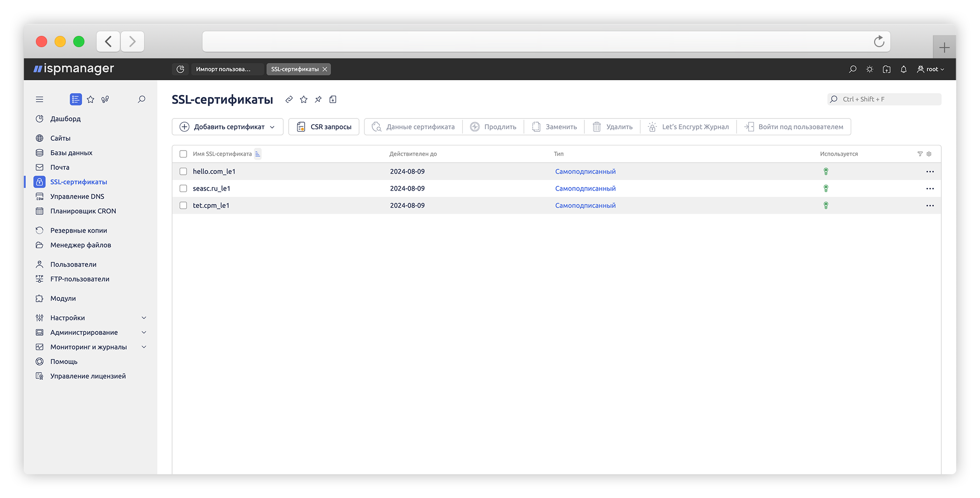Check the tet.cpm_le1 row checkbox
The height and width of the screenshot is (498, 980).
click(183, 205)
